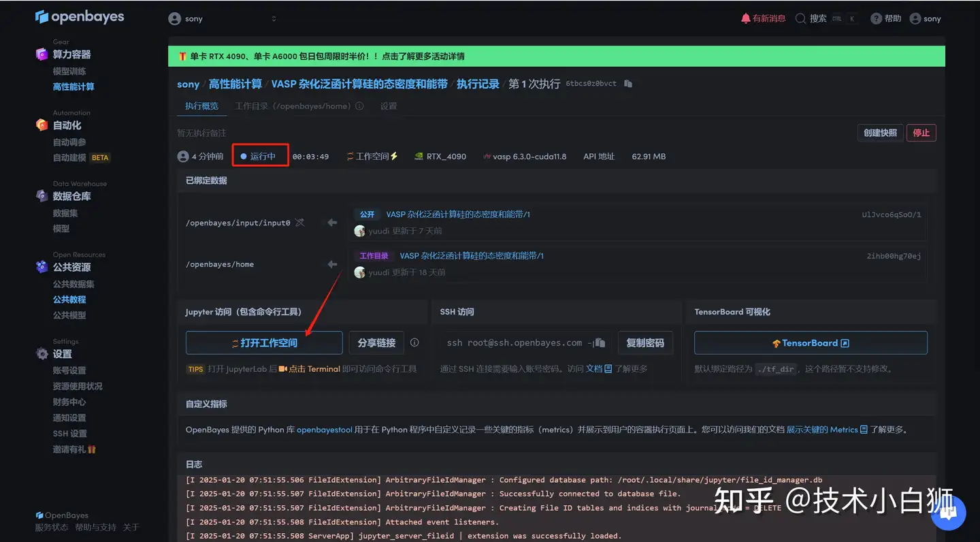This screenshot has height=542, width=980.
Task: Open 公共数据集 in the sidebar
Action: [73, 284]
